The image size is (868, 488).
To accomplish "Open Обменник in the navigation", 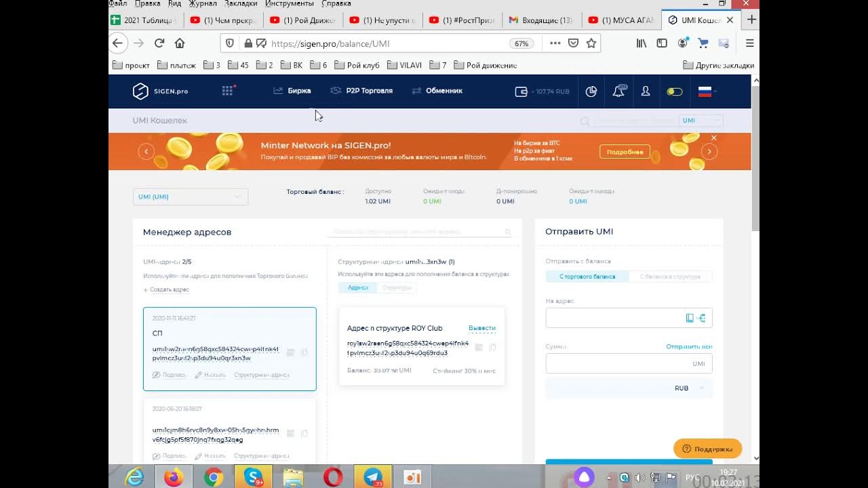I will (x=437, y=91).
